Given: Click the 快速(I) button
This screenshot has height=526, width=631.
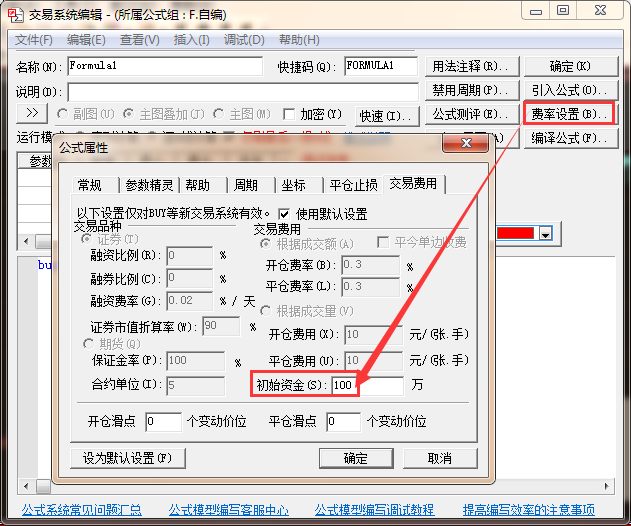Looking at the screenshot, I should [387, 116].
